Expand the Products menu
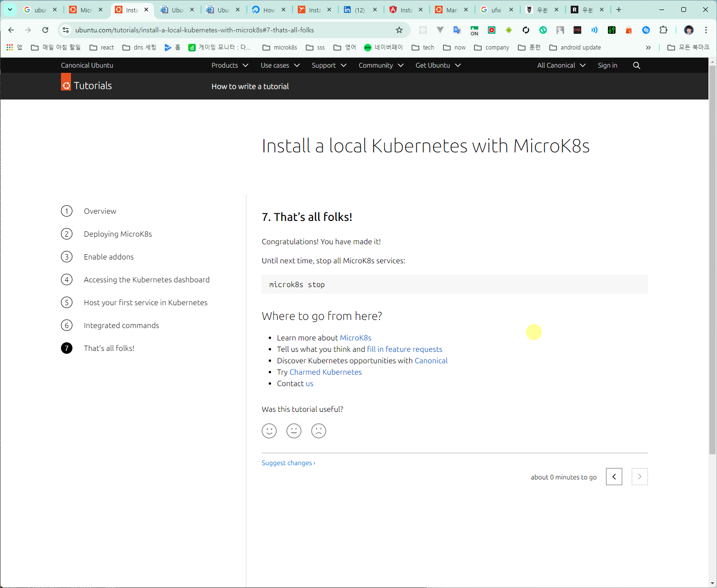Image resolution: width=717 pixels, height=588 pixels. [230, 65]
